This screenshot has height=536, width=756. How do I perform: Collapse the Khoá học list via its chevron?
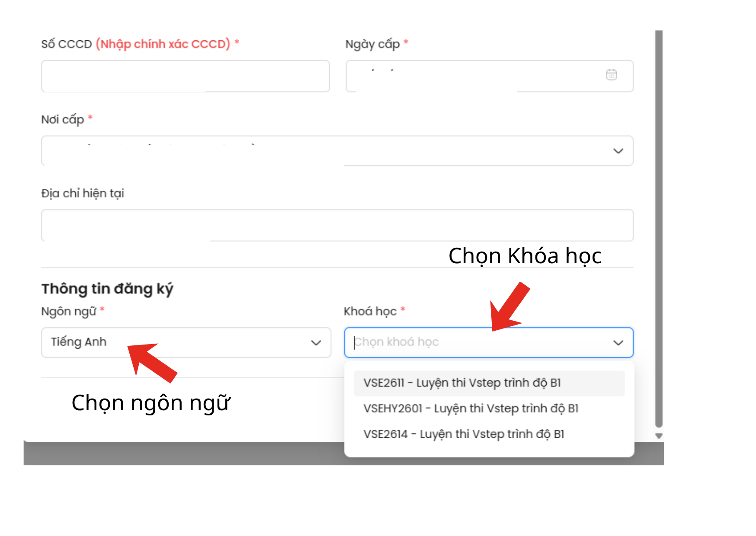click(618, 343)
